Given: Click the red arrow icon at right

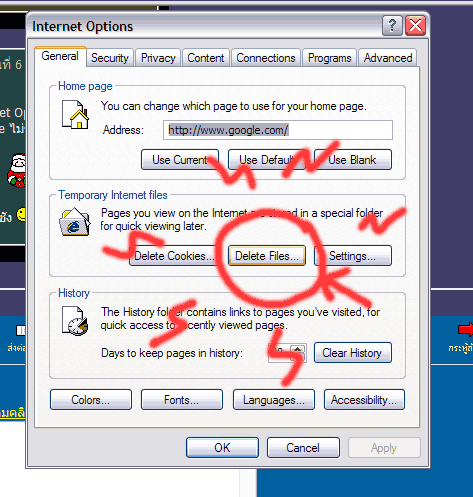Looking at the screenshot, I should tap(466, 329).
